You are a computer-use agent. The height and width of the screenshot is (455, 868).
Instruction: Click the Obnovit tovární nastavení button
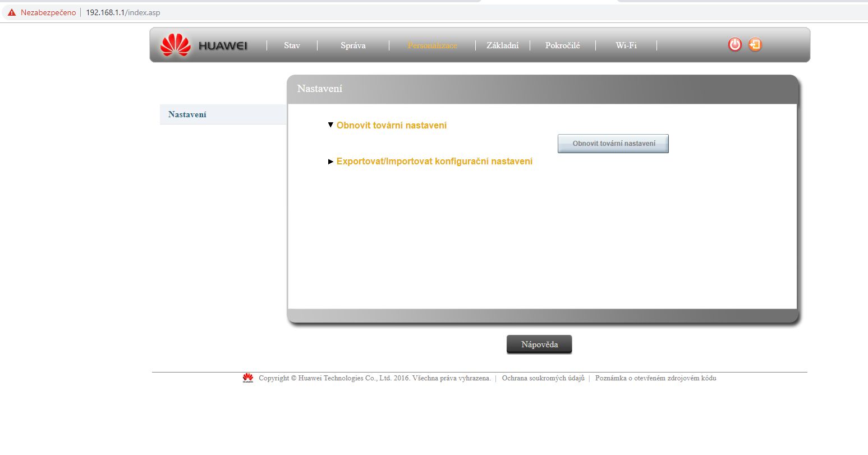pyautogui.click(x=613, y=144)
